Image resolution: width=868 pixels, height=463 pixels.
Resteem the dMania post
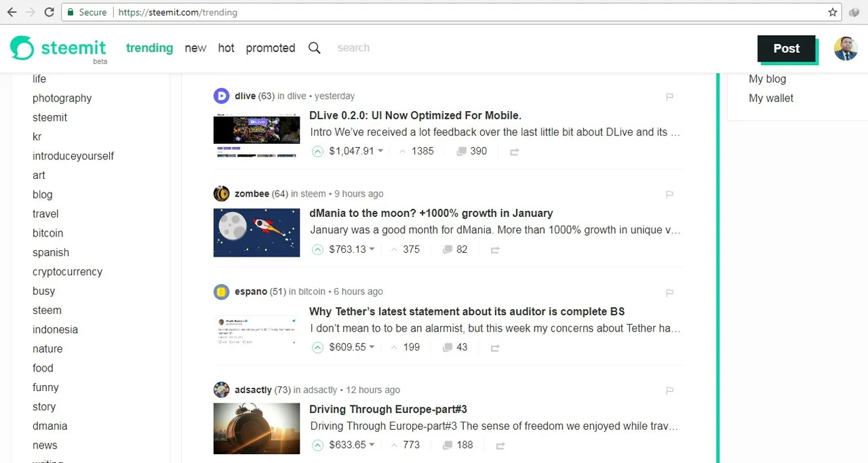point(495,250)
